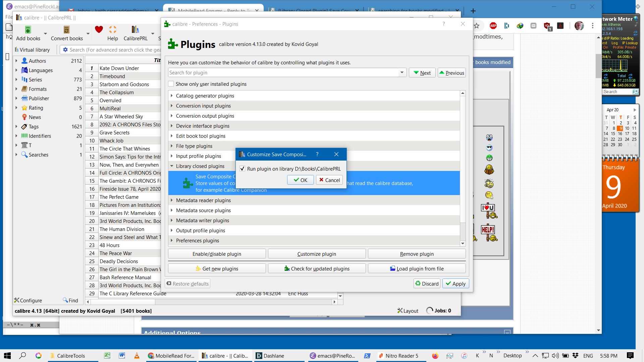Click the Virtual library icon button
This screenshot has width=644, height=362.
tap(32, 50)
